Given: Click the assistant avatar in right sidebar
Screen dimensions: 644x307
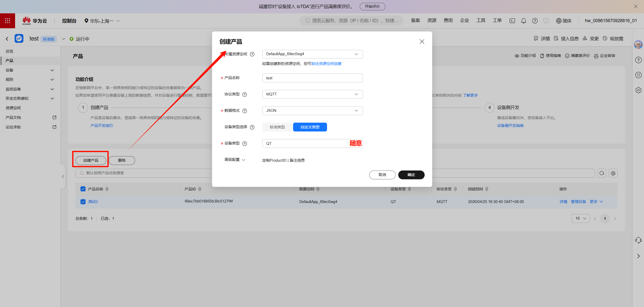Looking at the screenshot, I should 638,45.
